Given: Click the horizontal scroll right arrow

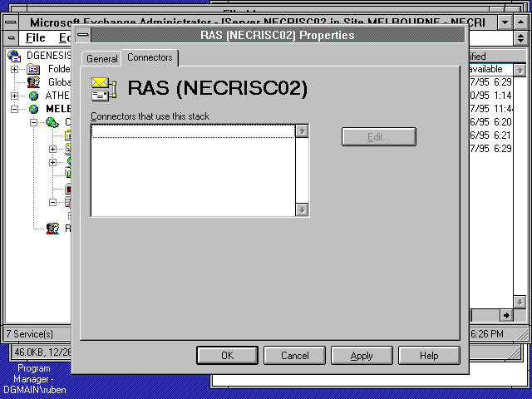Looking at the screenshot, I should pyautogui.click(x=506, y=316).
